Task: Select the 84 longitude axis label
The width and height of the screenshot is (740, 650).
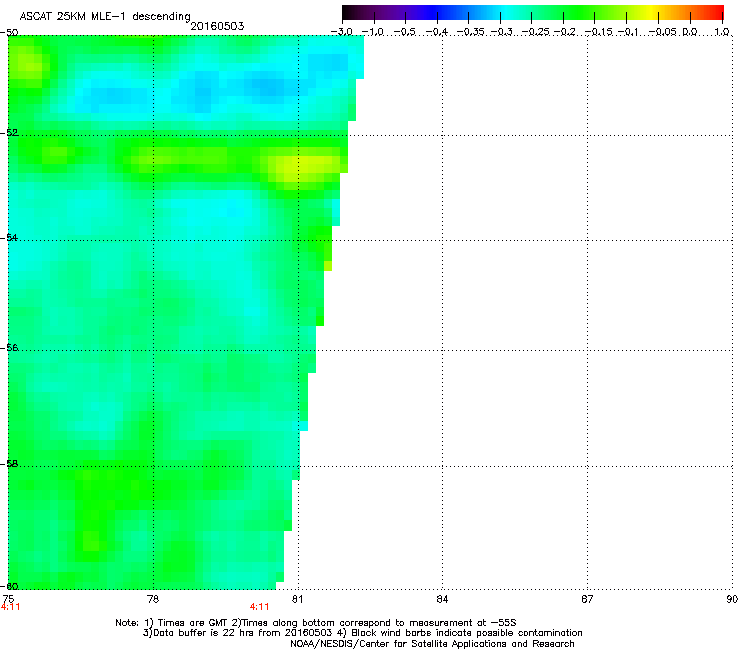Action: pos(442,599)
